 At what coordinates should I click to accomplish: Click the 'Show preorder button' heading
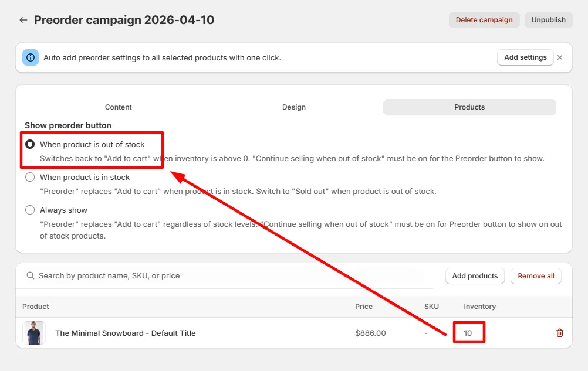pos(68,125)
